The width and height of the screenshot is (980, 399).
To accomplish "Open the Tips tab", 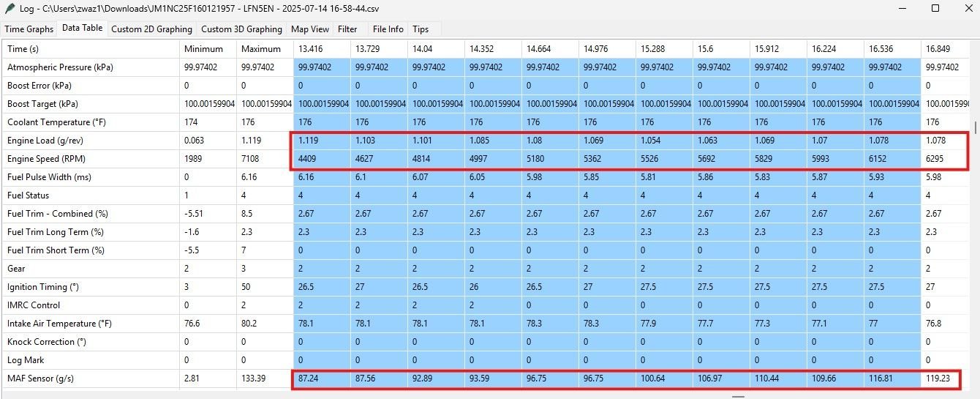I will [421, 29].
